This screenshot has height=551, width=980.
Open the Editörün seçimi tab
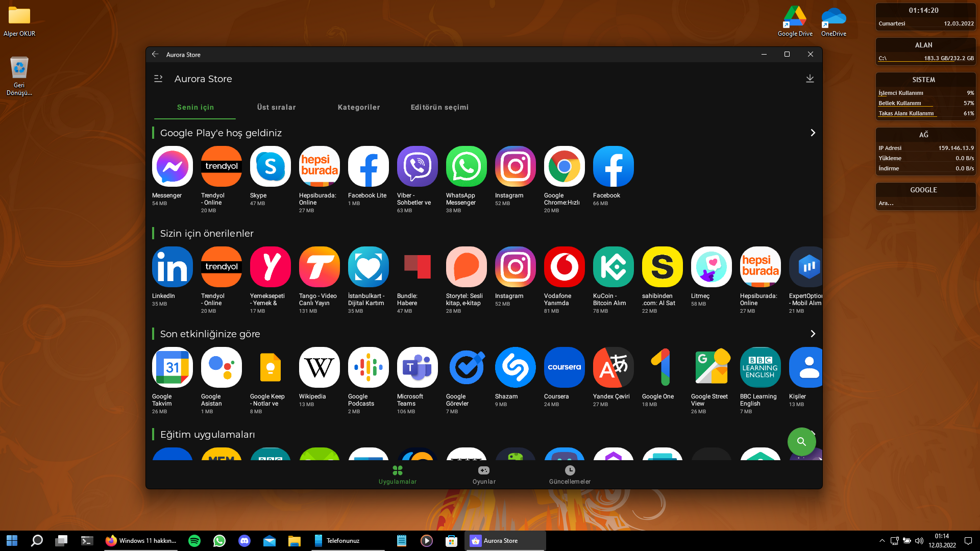(439, 107)
